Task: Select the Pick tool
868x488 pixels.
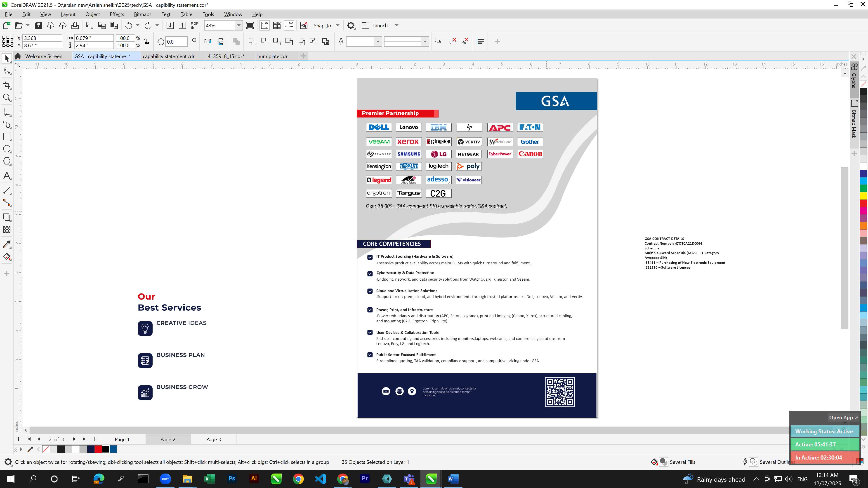Action: 7,59
